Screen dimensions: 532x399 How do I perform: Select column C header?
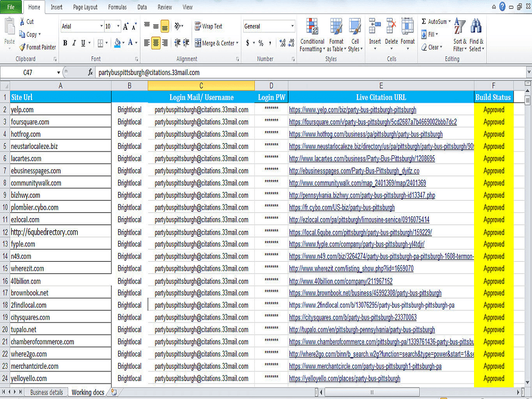click(x=201, y=86)
